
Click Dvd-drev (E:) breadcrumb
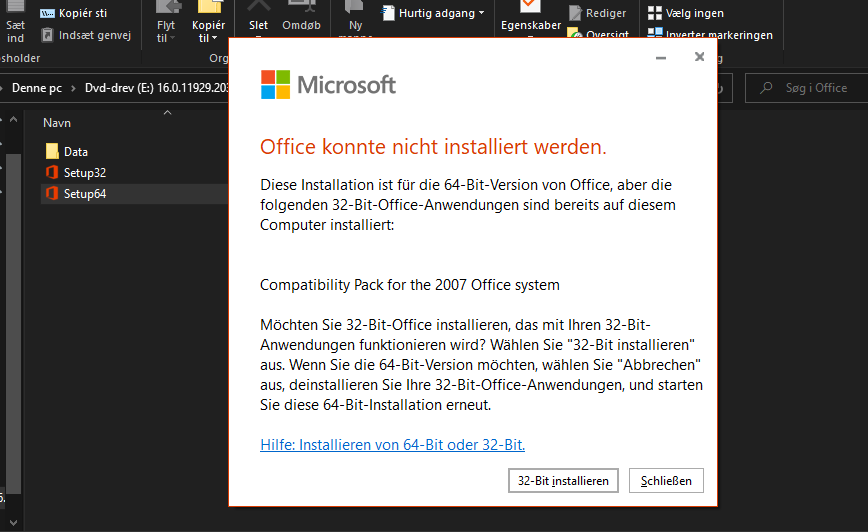tap(156, 88)
